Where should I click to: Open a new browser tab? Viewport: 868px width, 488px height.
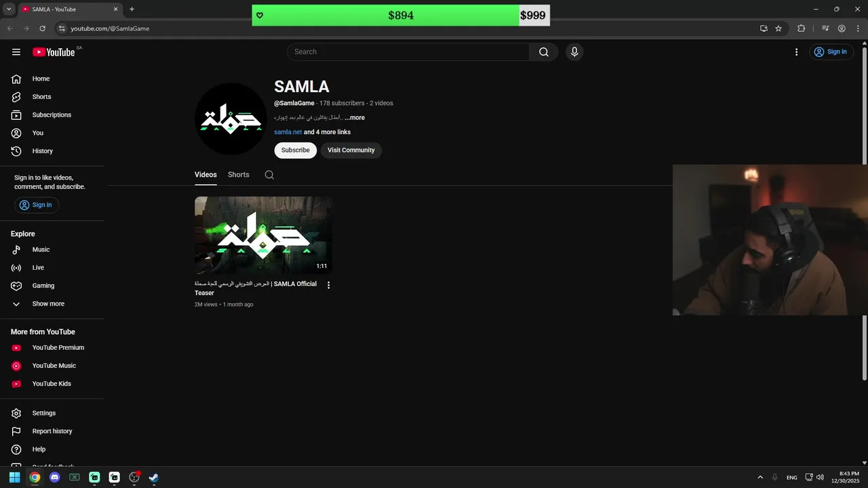click(132, 9)
